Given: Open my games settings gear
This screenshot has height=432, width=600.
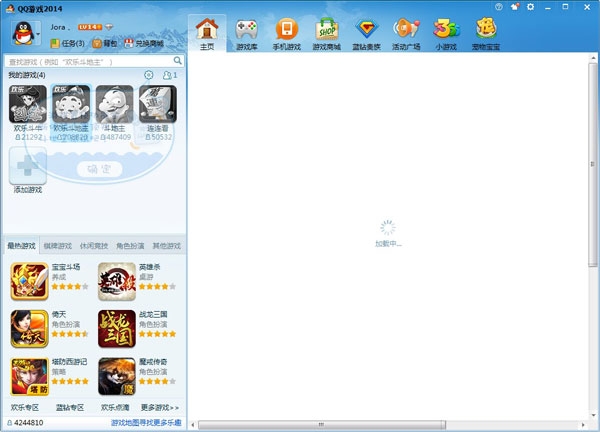Looking at the screenshot, I should click(x=148, y=75).
